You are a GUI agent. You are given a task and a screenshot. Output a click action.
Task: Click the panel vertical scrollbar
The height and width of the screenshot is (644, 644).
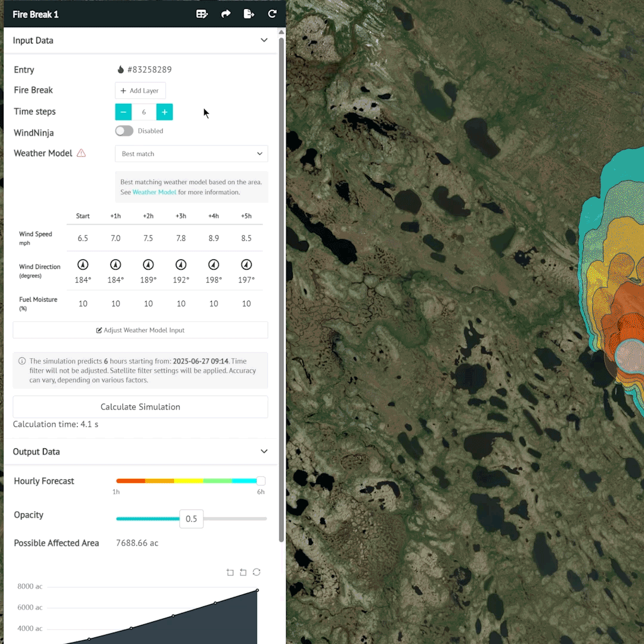coord(281,290)
